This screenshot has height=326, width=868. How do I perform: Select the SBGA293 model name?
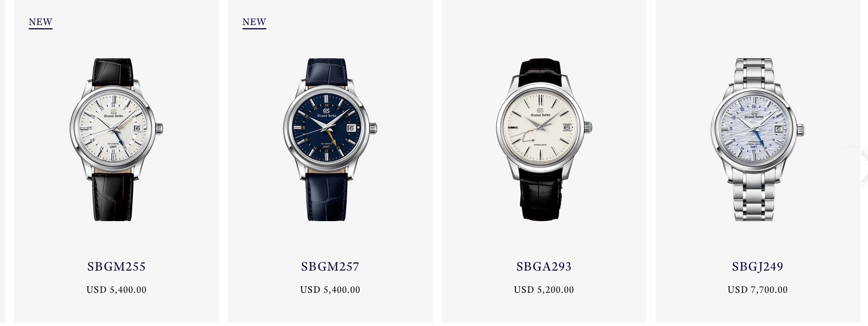click(544, 267)
